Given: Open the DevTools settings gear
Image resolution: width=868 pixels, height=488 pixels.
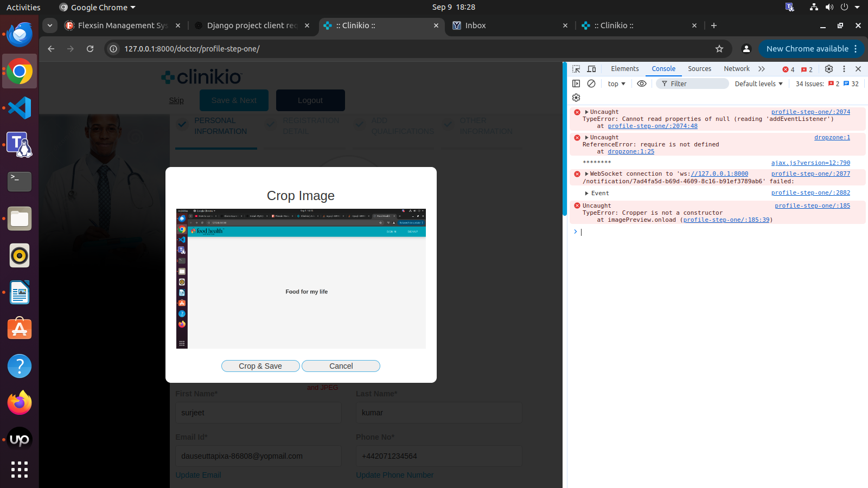Looking at the screenshot, I should 828,69.
